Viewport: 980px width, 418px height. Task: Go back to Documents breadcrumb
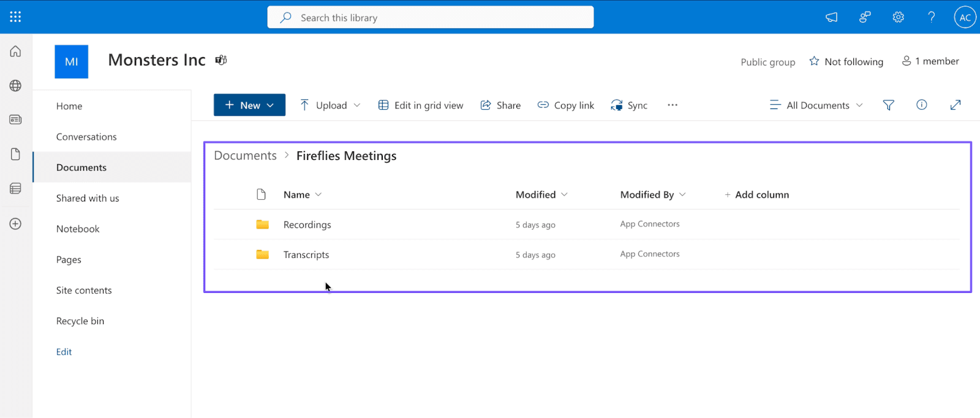[245, 156]
